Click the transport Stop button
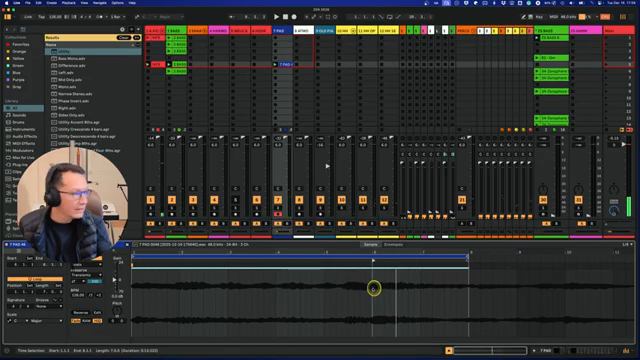 (285, 17)
